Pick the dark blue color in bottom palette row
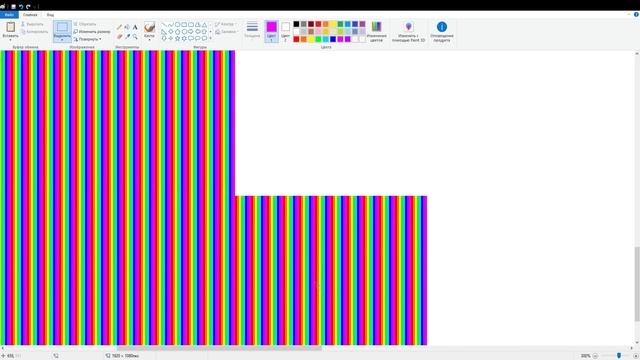Screen dimensions: 640x360 pyautogui.click(x=333, y=39)
